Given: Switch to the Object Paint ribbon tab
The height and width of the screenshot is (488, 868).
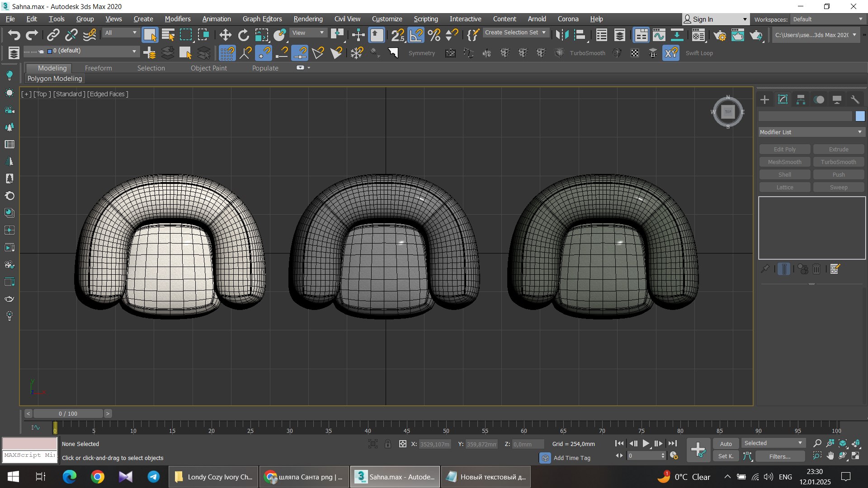Looking at the screenshot, I should (x=208, y=68).
